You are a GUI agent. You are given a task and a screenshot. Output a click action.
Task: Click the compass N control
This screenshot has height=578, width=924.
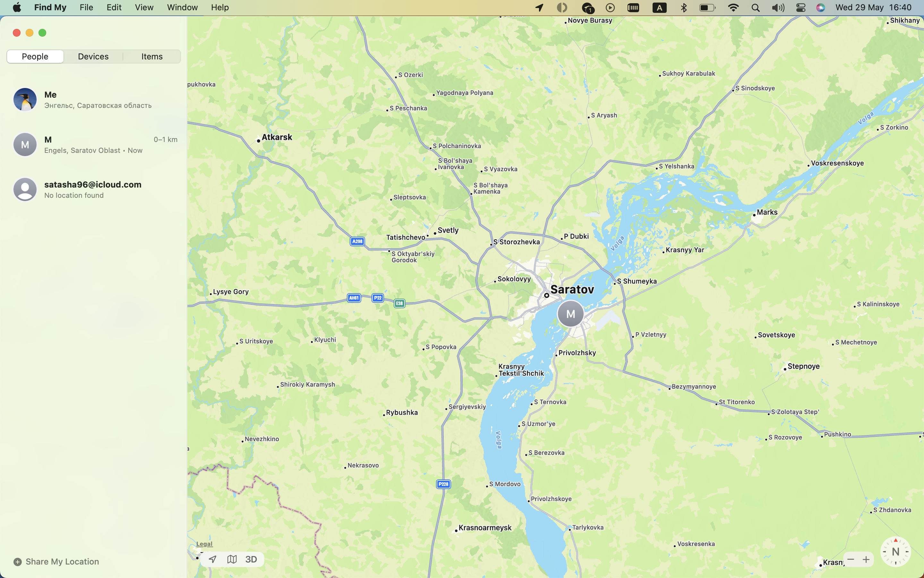point(895,551)
